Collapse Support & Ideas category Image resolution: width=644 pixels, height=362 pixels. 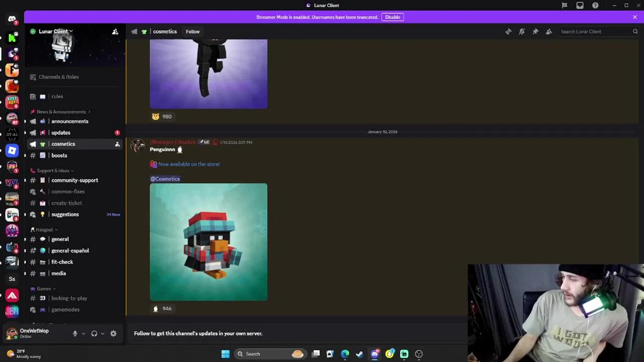click(x=52, y=170)
